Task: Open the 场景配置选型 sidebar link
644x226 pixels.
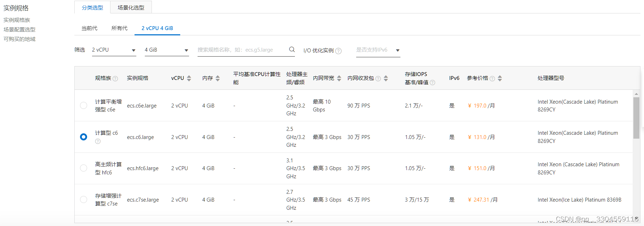Action: coord(19,29)
